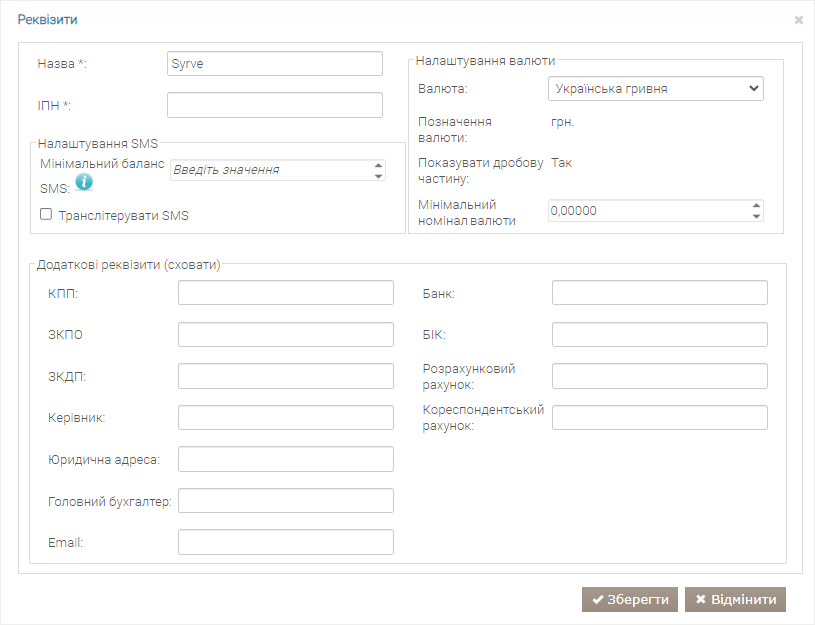
Task: Click the Відмінити button
Action: coord(735,600)
